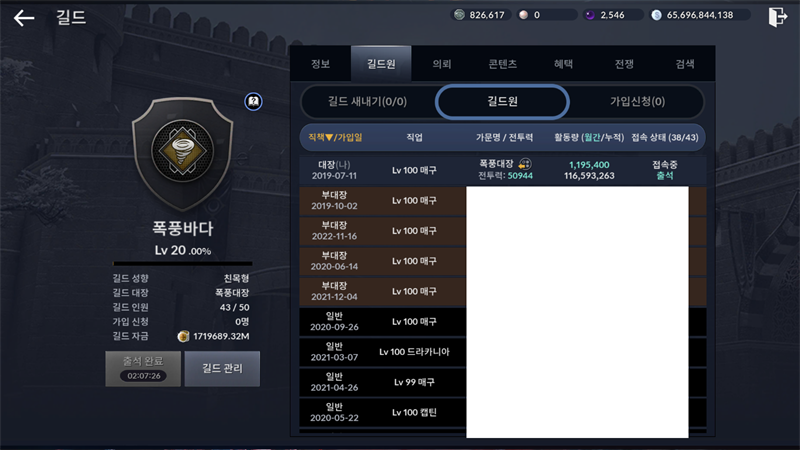Click the icon beside 폭풍대장 family name
This screenshot has height=450, width=800.
click(524, 164)
